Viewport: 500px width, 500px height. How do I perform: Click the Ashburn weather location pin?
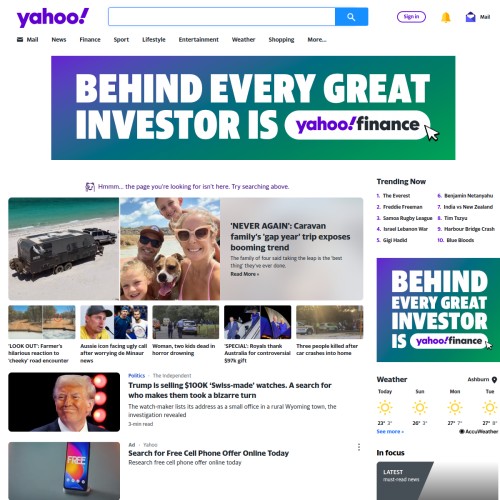point(494,379)
